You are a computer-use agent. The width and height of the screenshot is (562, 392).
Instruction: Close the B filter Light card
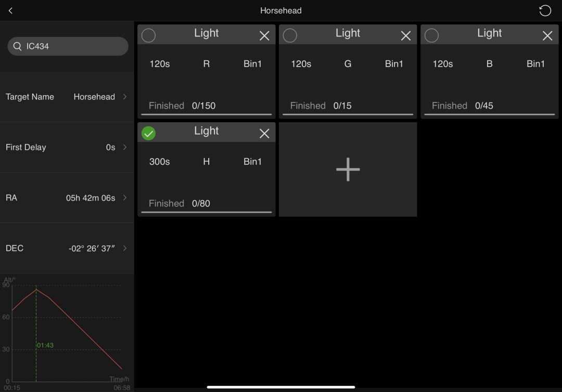(x=547, y=35)
